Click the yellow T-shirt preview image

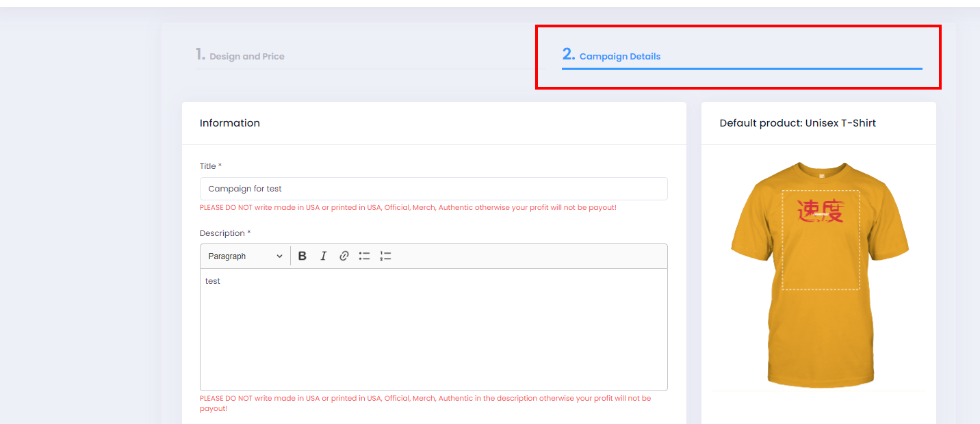819,274
